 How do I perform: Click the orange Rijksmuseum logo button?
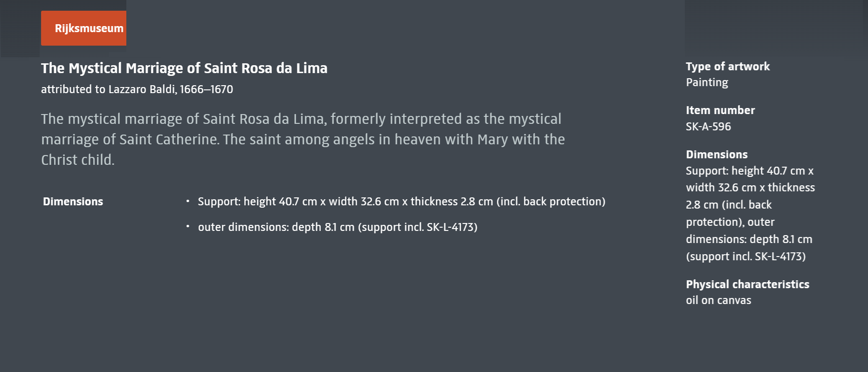click(x=83, y=28)
